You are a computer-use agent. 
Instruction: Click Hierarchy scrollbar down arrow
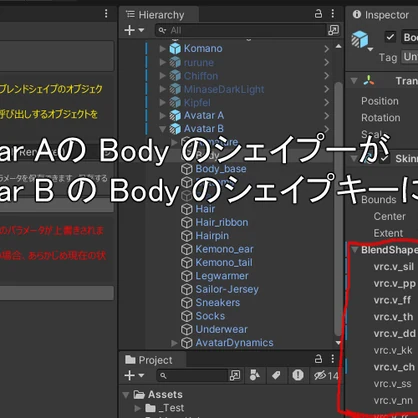(x=338, y=343)
